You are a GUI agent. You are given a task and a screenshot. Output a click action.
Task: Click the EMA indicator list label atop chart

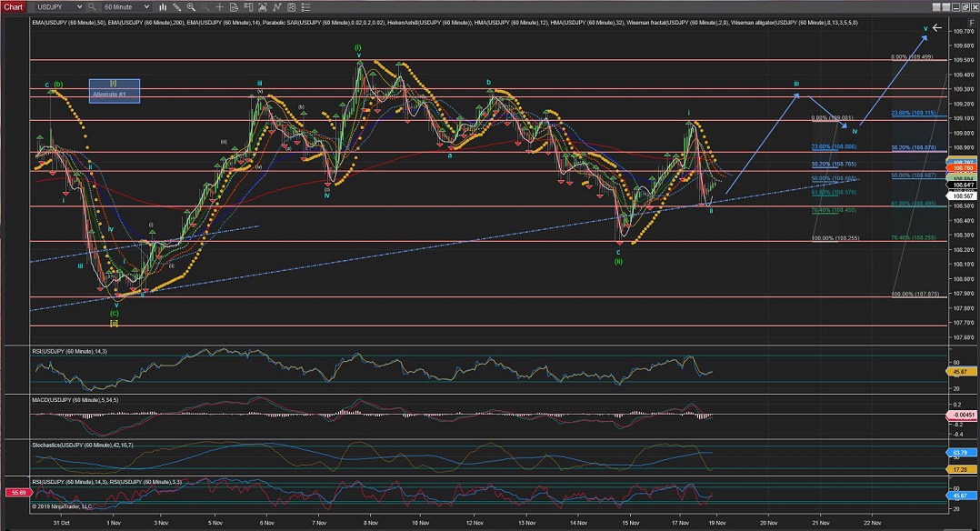pyautogui.click(x=445, y=23)
